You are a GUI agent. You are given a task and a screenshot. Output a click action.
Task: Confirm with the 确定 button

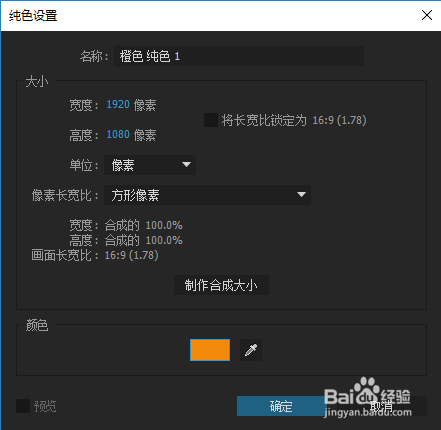coord(281,406)
